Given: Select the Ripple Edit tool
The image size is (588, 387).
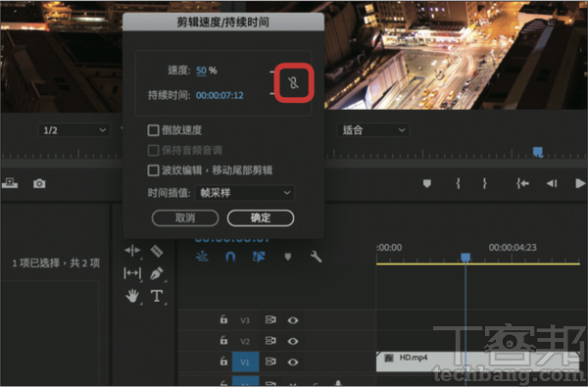Looking at the screenshot, I should [x=132, y=251].
